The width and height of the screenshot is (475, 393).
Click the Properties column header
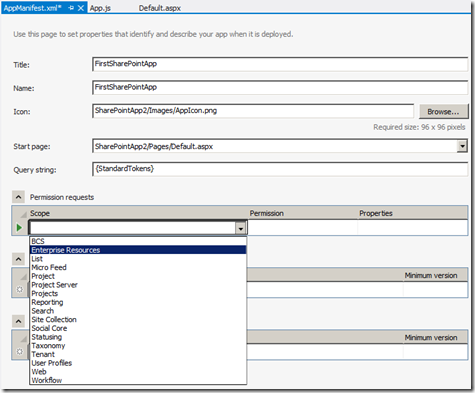[412, 213]
